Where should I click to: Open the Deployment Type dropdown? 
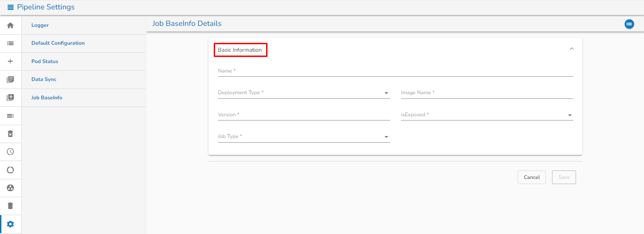point(304,93)
